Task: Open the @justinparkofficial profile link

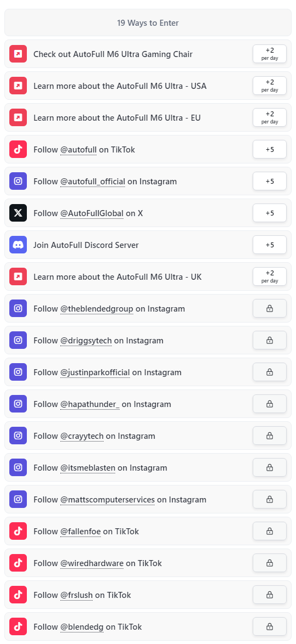Action: click(x=95, y=372)
